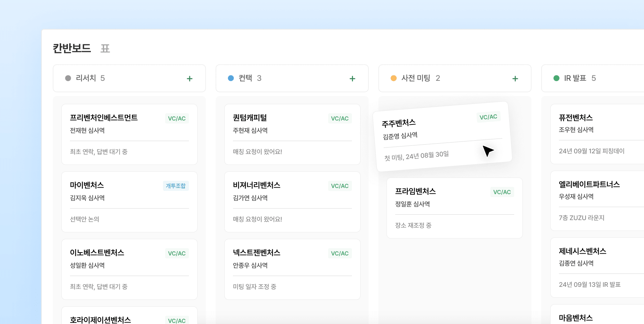Click the 리서치 card count 5
The width and height of the screenshot is (644, 324).
(102, 78)
